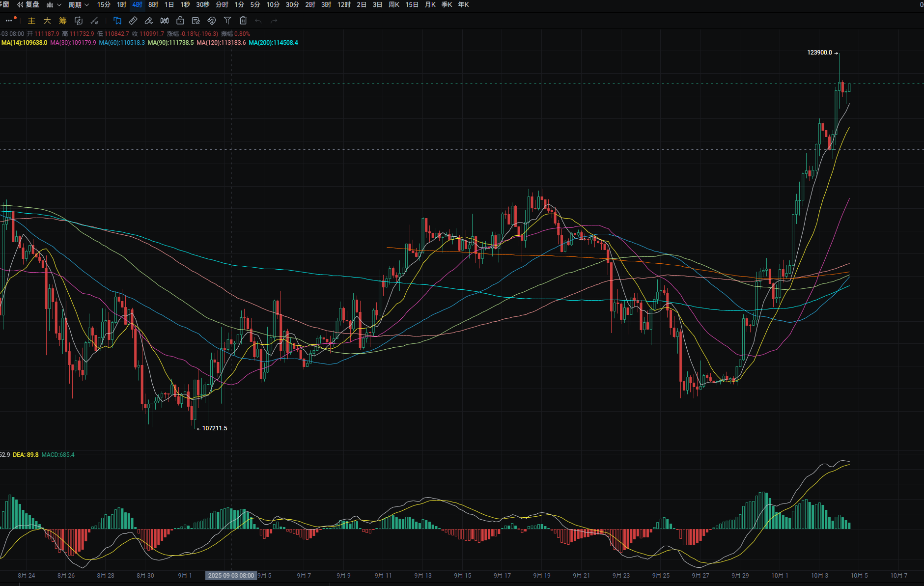Click the undo arrow icon

[x=258, y=21]
